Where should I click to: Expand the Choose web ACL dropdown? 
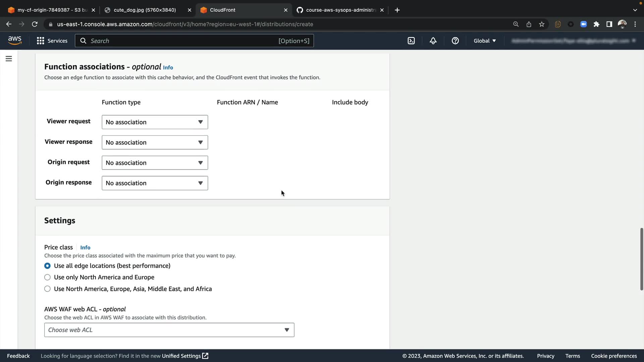click(169, 330)
